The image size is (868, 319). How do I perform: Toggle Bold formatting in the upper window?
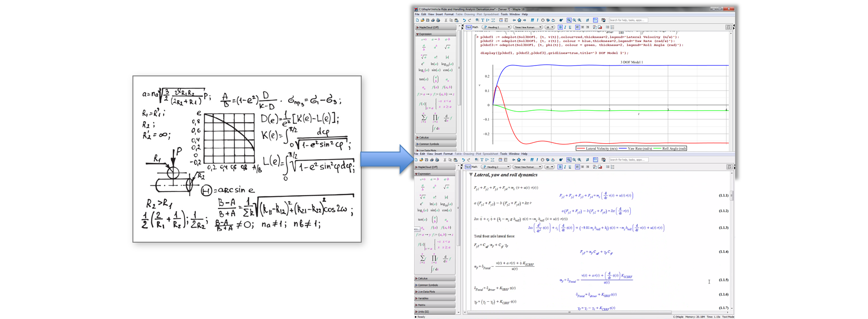[560, 27]
